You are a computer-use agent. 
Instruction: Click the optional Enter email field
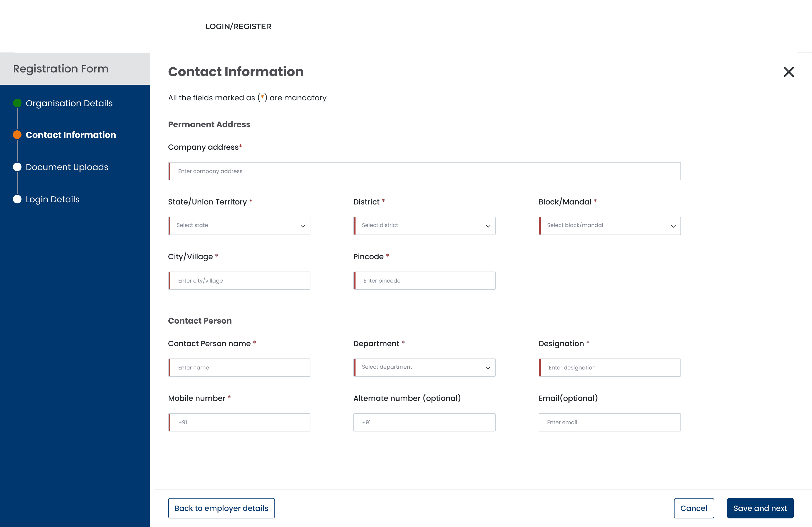(x=610, y=422)
